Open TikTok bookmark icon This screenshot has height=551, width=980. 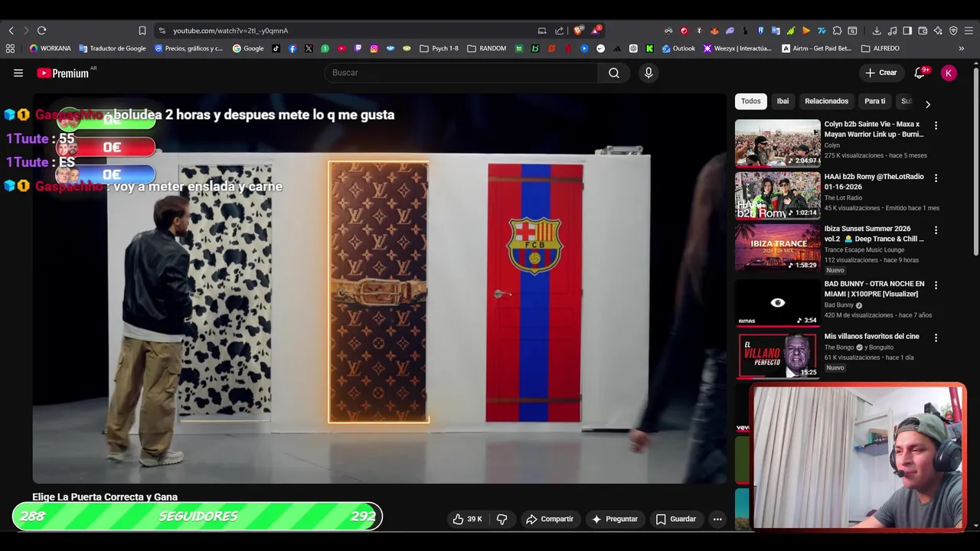[x=276, y=48]
